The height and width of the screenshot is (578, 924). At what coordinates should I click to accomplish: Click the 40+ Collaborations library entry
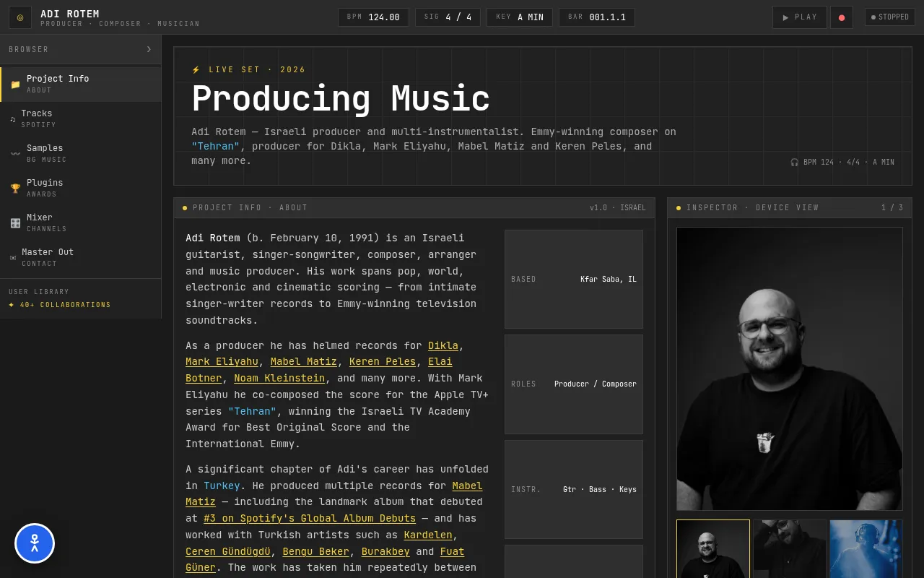60,305
